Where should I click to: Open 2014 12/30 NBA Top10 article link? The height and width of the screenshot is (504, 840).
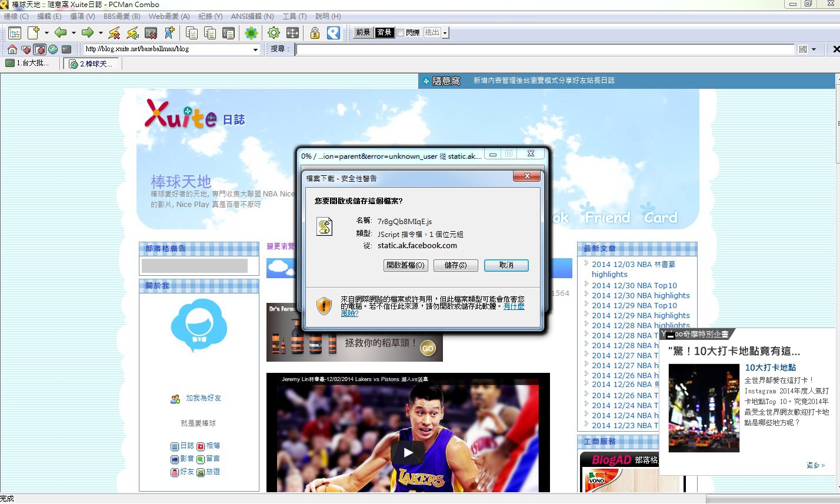tap(634, 286)
